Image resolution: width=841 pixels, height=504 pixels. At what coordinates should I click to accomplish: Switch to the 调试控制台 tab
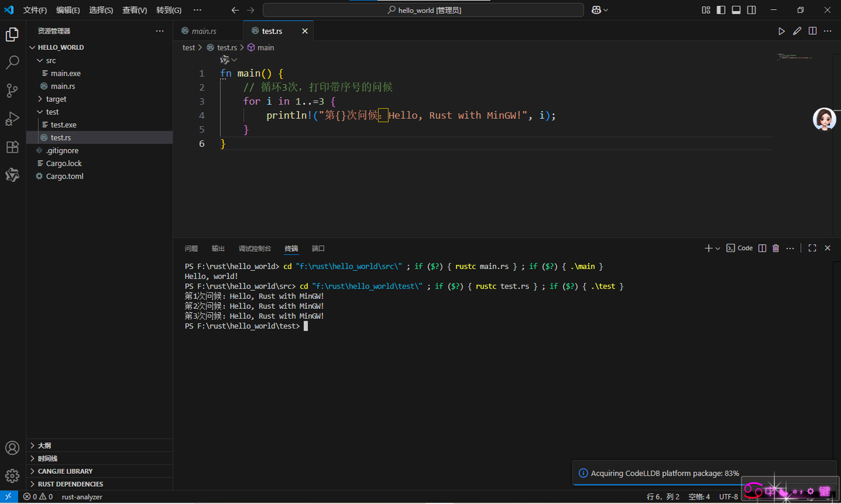255,248
